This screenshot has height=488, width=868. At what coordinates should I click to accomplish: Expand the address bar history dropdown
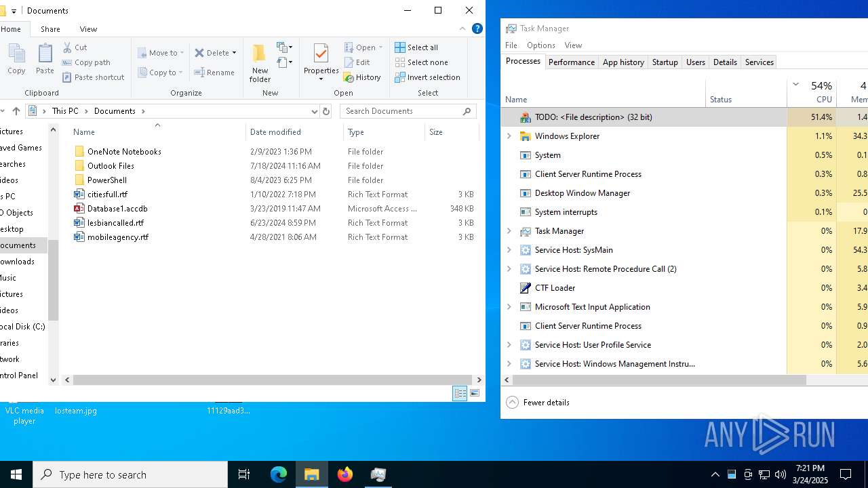(314, 111)
